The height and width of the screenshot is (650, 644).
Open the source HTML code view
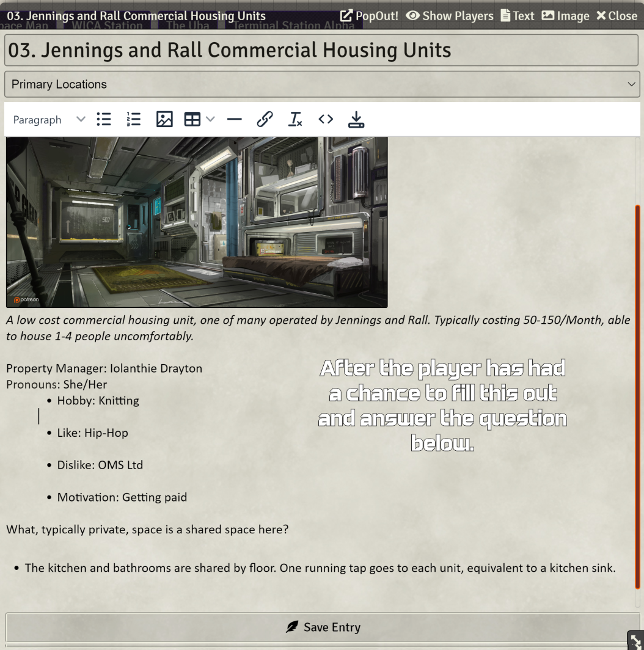326,119
